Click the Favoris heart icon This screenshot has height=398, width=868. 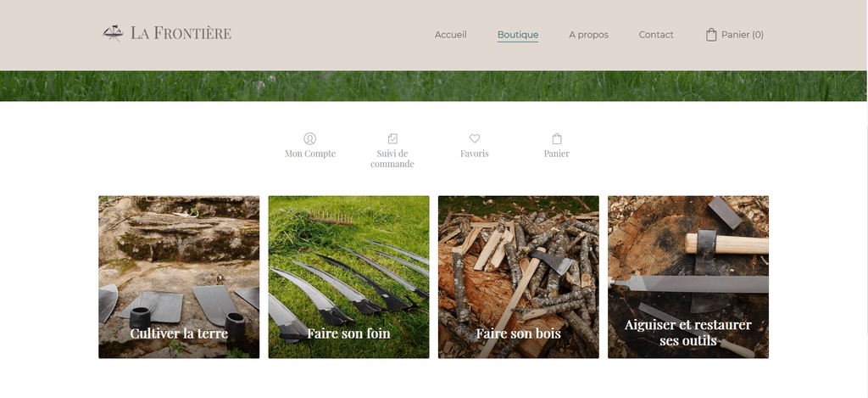pos(475,138)
